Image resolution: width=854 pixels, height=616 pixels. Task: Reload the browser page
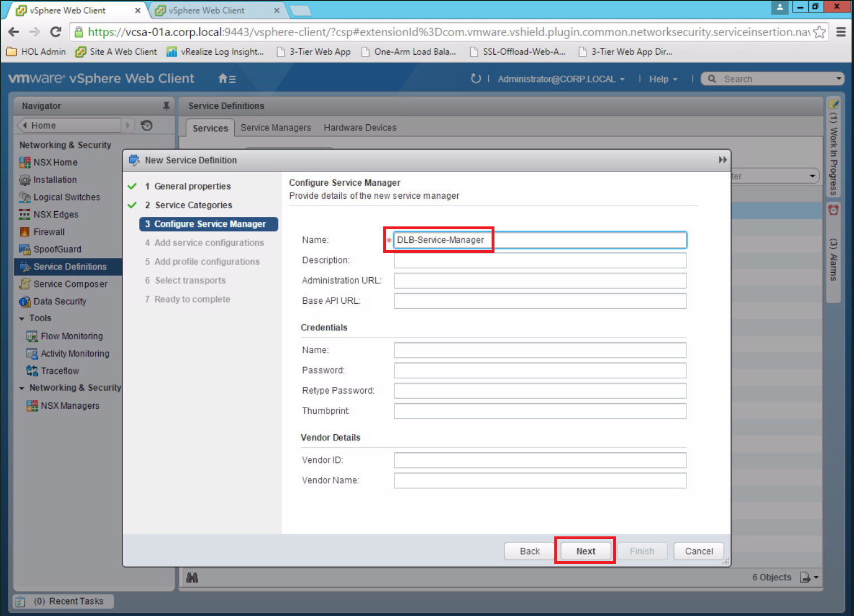(55, 32)
